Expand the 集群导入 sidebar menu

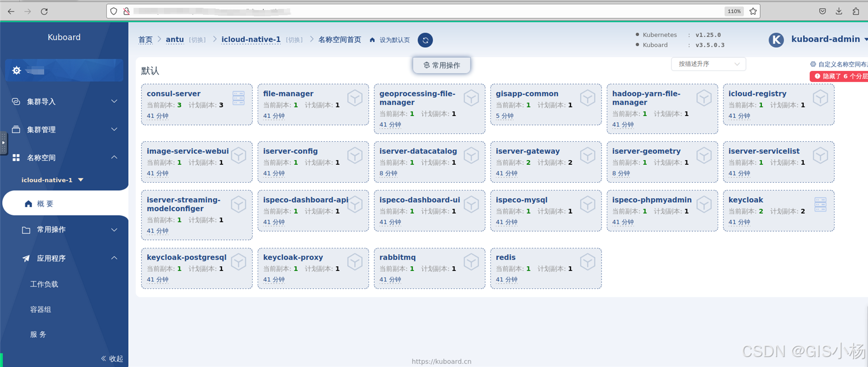click(x=64, y=101)
